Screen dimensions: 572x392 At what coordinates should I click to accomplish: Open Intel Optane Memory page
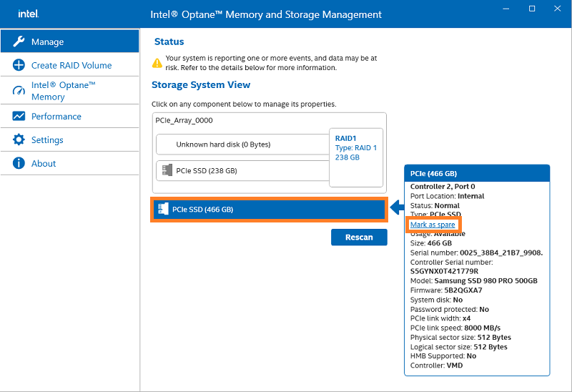69,91
